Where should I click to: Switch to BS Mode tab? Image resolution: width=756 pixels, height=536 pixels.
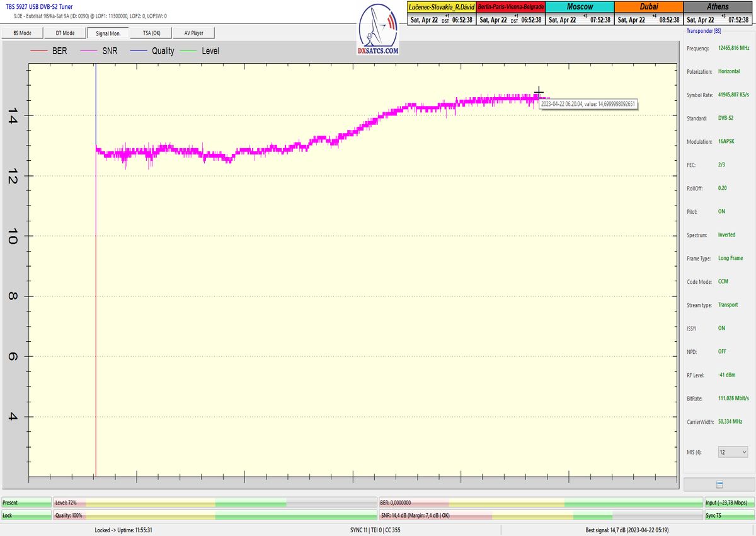point(26,33)
